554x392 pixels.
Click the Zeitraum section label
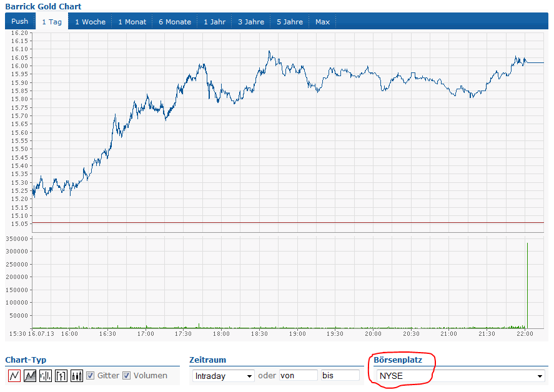click(208, 360)
